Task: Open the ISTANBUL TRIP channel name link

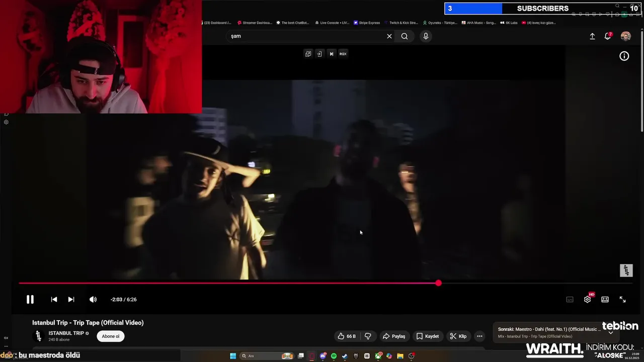Action: 66,333
